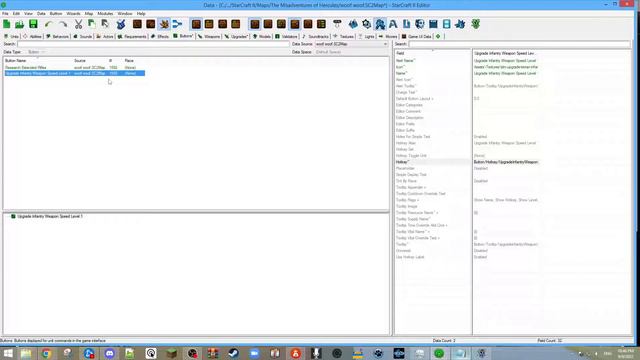Open Discord from the taskbar
This screenshot has height=360, width=640.
[109, 353]
